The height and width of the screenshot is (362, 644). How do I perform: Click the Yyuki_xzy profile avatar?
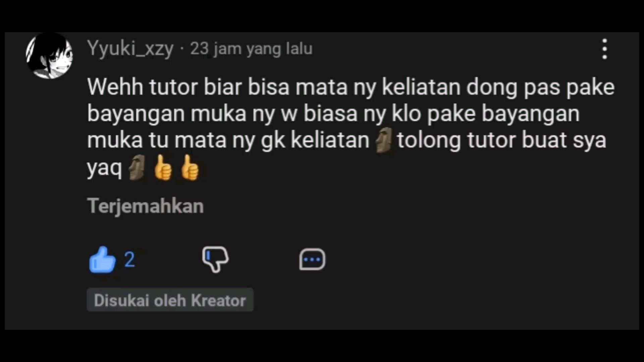coord(49,56)
